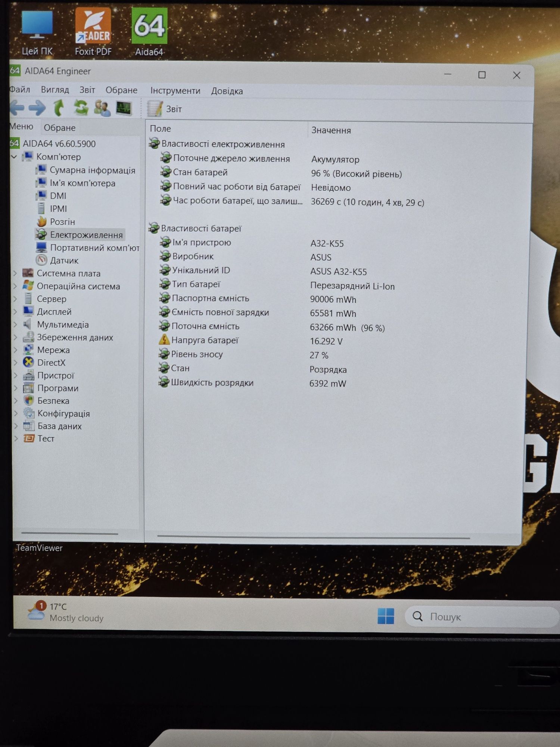This screenshot has width=560, height=747.
Task: Collapse the Комп'ютер tree node
Action: pyautogui.click(x=14, y=157)
